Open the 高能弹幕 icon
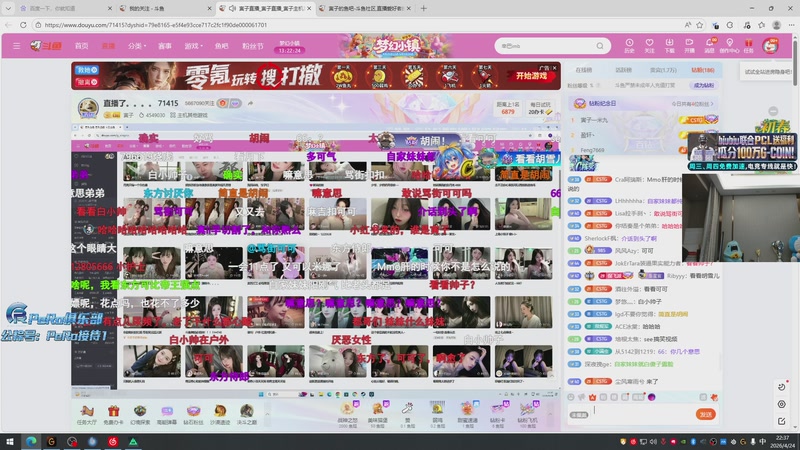Image resolution: width=800 pixels, height=450 pixels. [167, 415]
